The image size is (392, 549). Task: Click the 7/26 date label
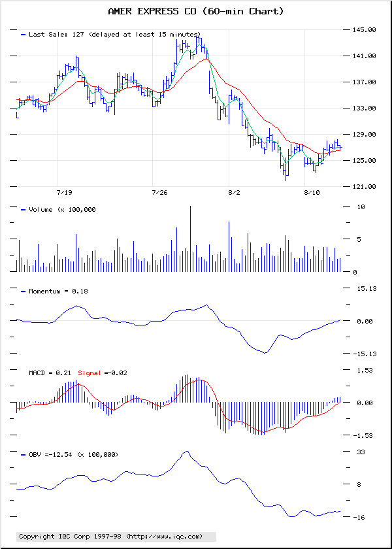tap(160, 193)
